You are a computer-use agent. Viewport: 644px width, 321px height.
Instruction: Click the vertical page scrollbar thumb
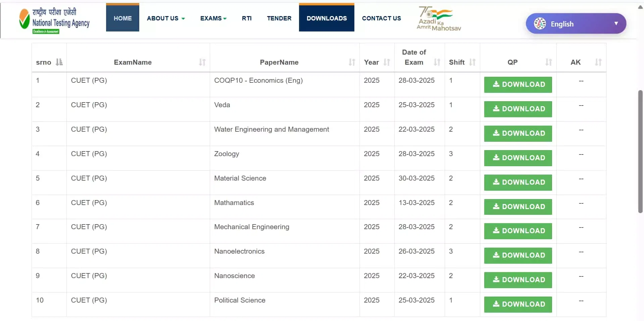coord(640,151)
